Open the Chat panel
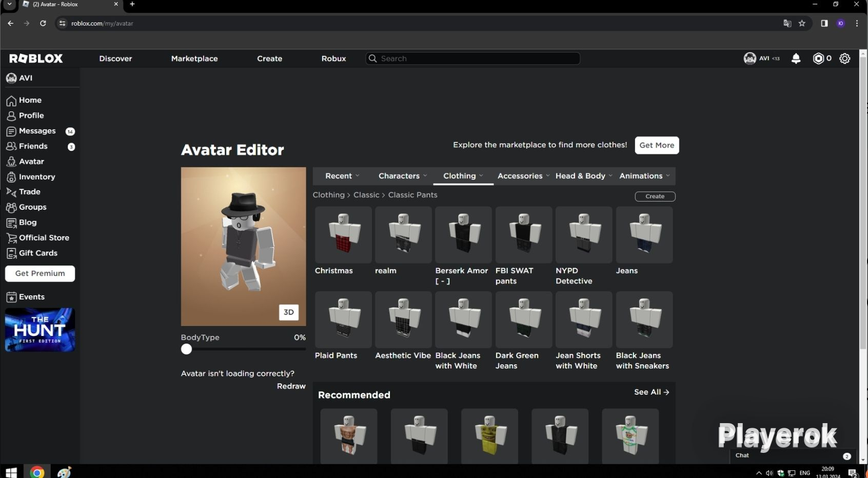 793,455
